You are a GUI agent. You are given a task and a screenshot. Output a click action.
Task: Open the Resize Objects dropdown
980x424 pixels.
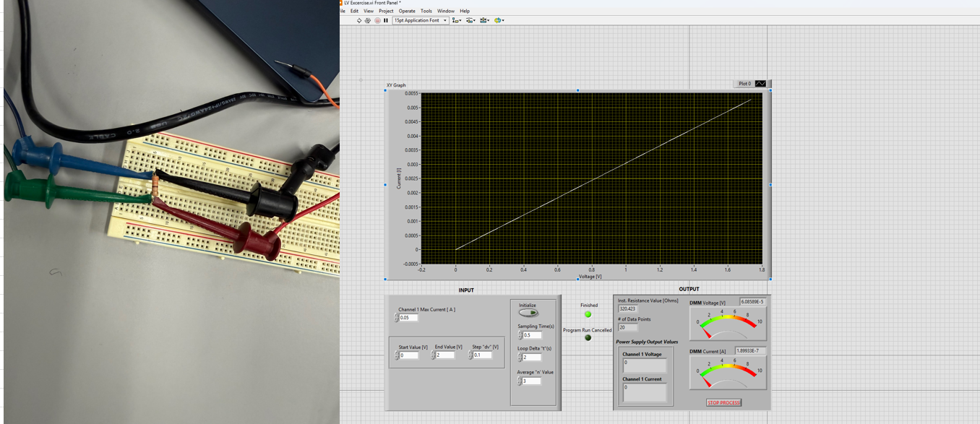pos(484,20)
